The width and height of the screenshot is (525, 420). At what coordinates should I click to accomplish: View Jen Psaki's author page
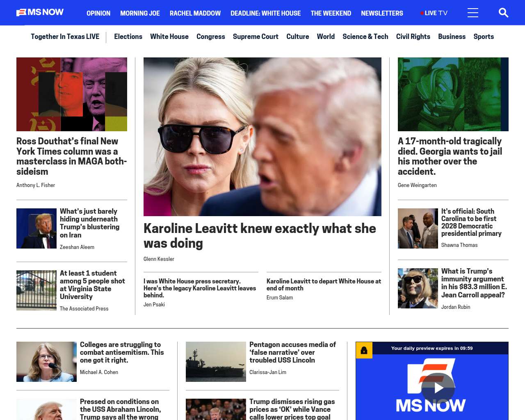click(x=154, y=305)
